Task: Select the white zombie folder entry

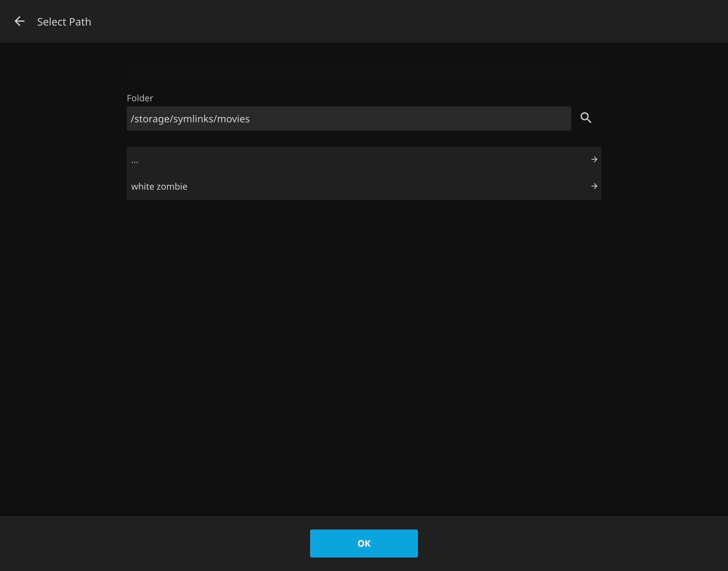Action: (363, 187)
